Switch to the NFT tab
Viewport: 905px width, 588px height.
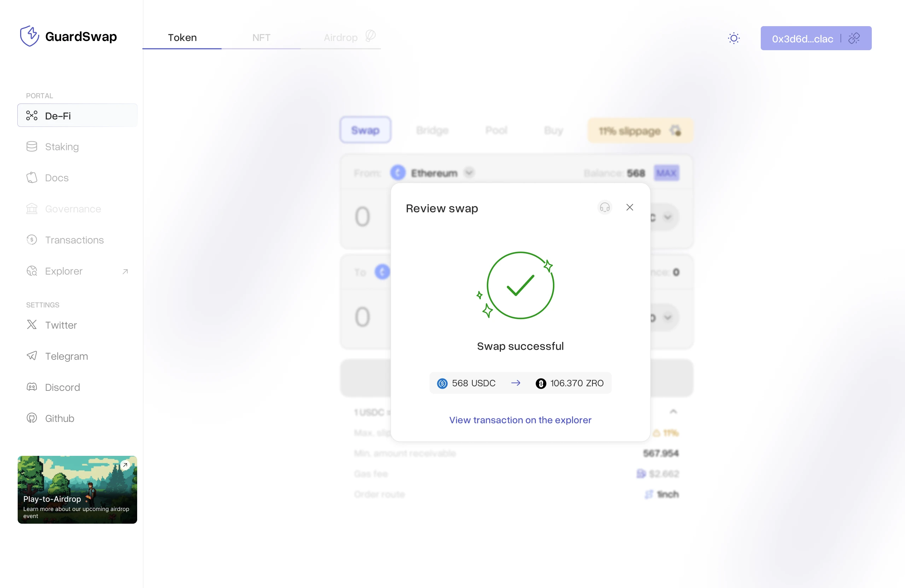[x=261, y=37]
